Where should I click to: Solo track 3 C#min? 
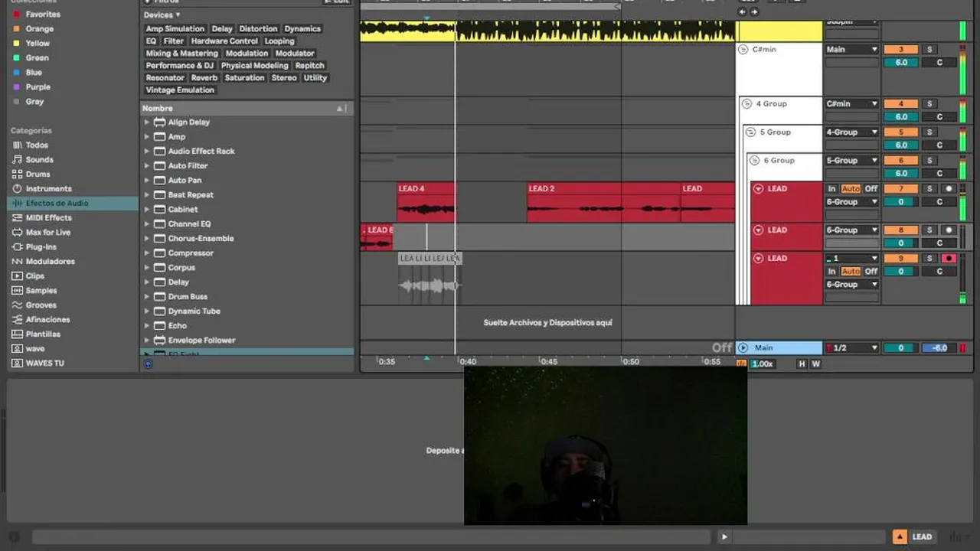click(929, 50)
